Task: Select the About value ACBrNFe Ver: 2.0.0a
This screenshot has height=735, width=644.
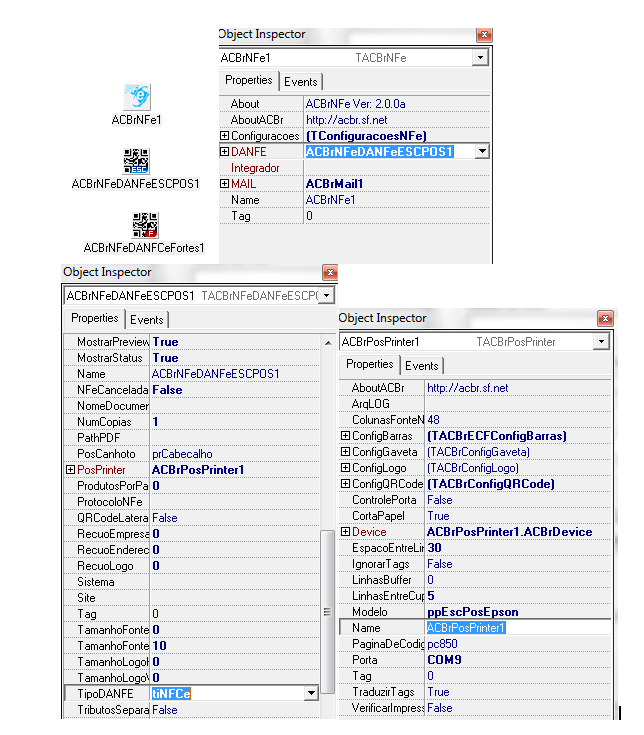Action: [x=356, y=104]
